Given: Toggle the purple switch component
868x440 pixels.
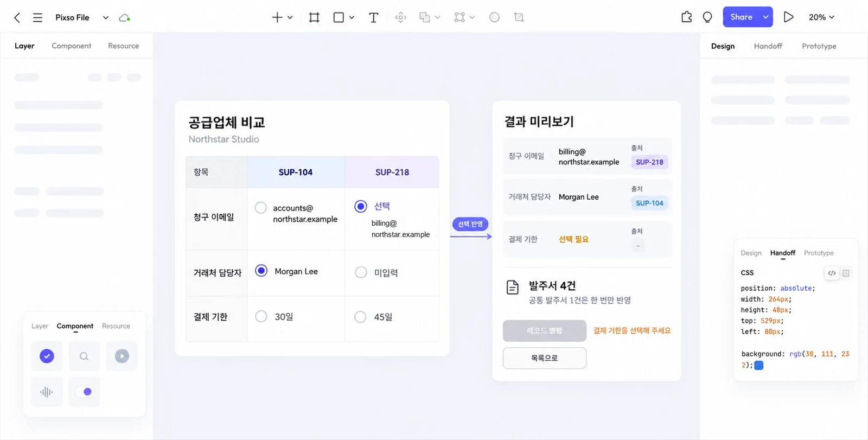Looking at the screenshot, I should tap(84, 392).
